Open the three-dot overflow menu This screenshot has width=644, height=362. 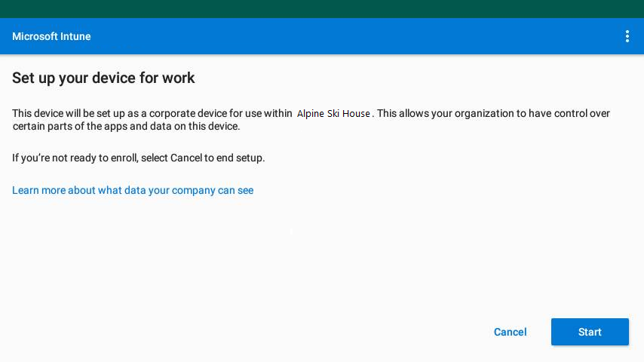[627, 36]
